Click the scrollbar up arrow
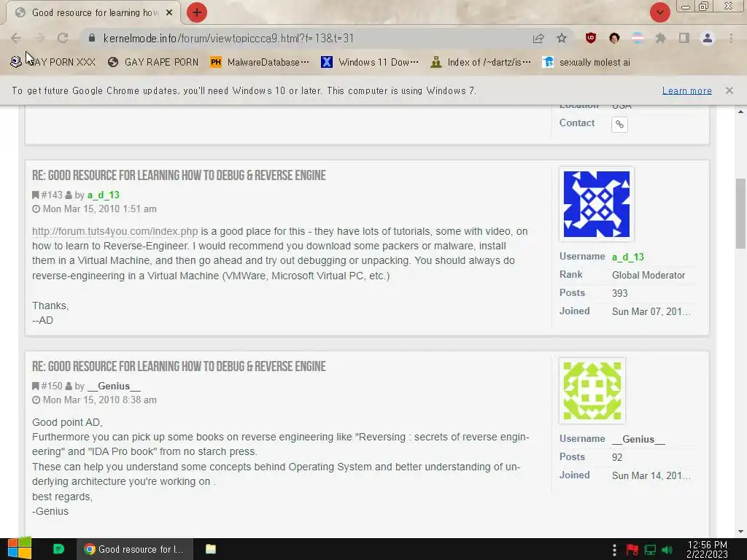This screenshot has width=747, height=560. [x=740, y=112]
